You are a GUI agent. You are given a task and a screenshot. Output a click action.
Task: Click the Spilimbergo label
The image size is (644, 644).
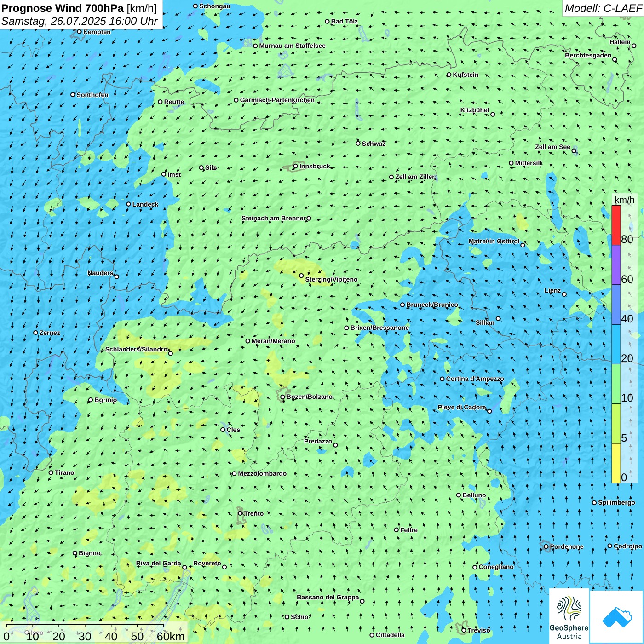pyautogui.click(x=616, y=502)
